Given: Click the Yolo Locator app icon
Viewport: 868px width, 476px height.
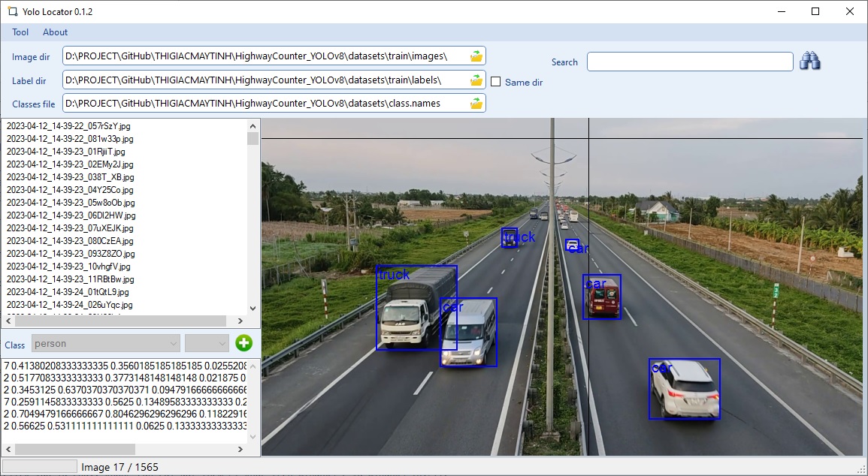Looking at the screenshot, I should tap(12, 12).
